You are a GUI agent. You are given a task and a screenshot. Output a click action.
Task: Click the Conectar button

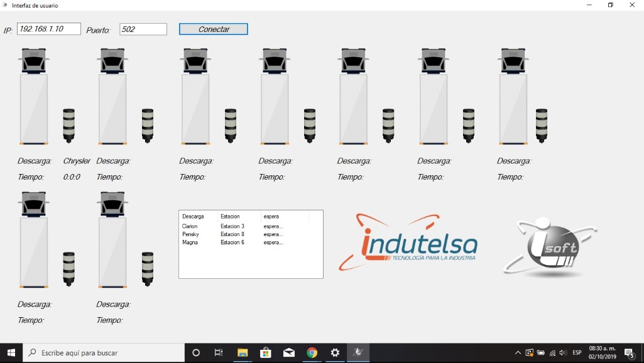[213, 29]
